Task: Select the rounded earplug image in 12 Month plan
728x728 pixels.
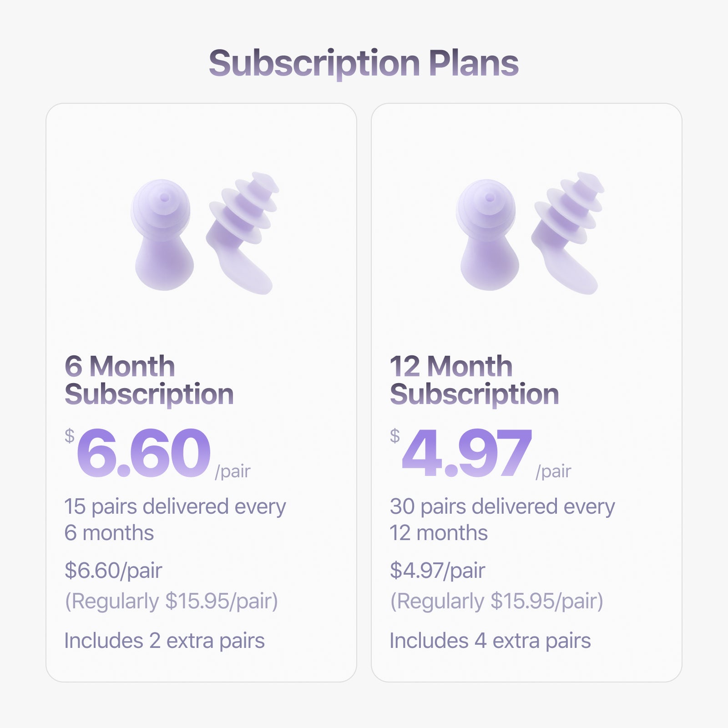Action: (x=488, y=235)
